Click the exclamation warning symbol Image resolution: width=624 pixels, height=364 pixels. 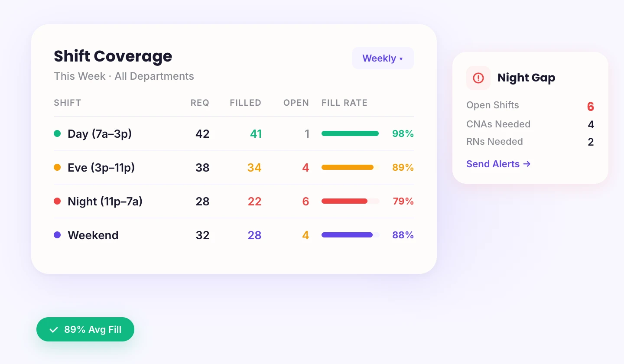pyautogui.click(x=478, y=78)
